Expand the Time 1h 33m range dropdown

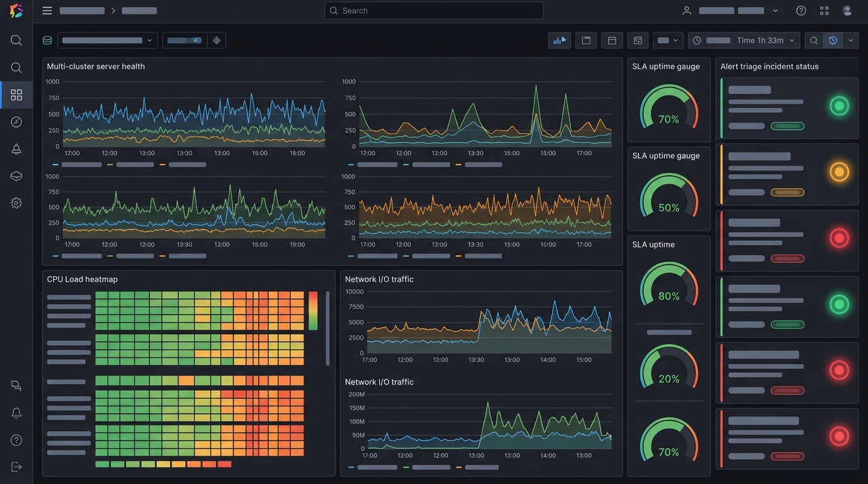[x=744, y=40]
